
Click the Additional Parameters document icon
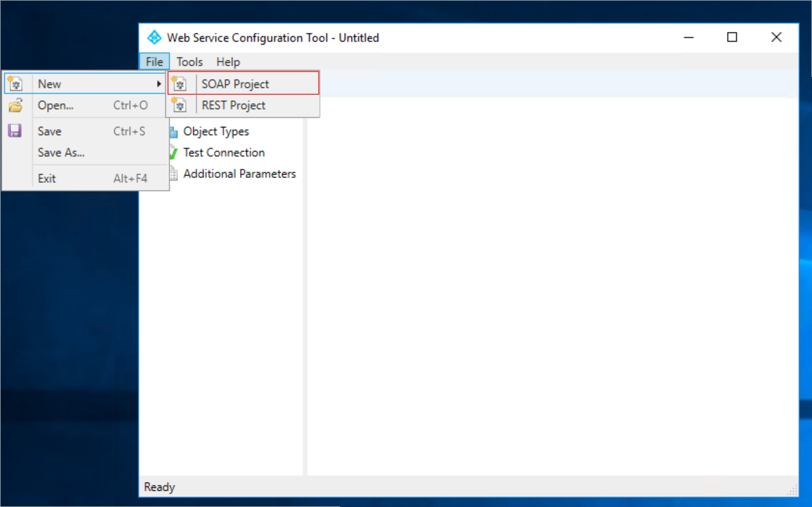[x=172, y=174]
